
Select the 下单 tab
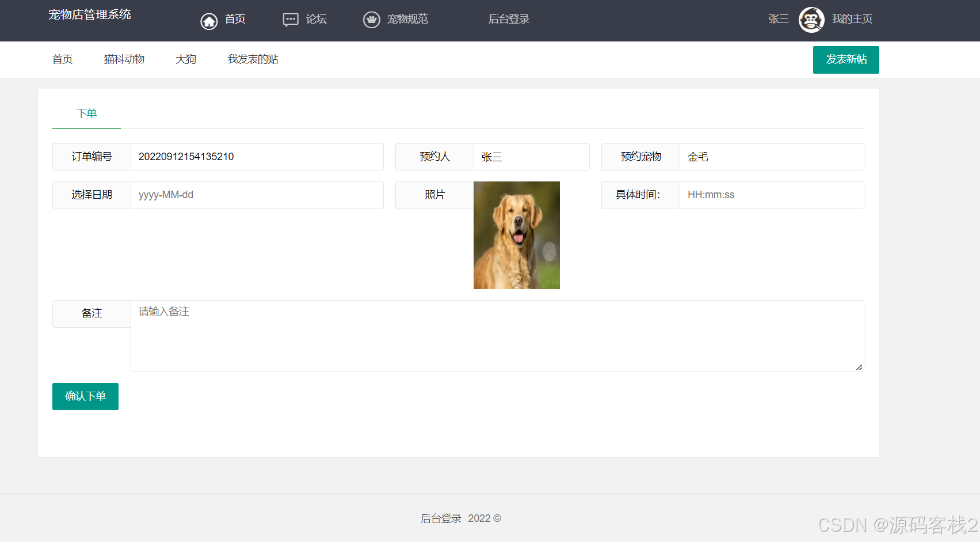coord(86,113)
